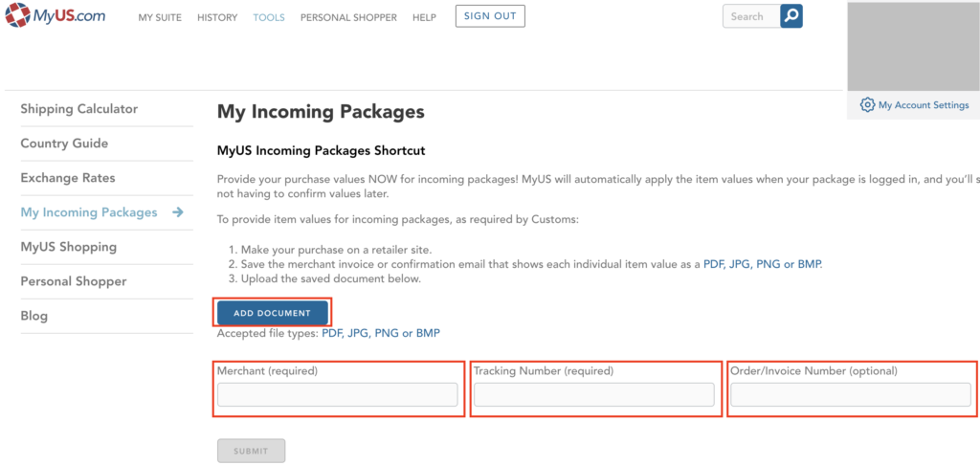Click the Merchant (required) input field
Image resolution: width=980 pixels, height=466 pixels.
pyautogui.click(x=338, y=395)
